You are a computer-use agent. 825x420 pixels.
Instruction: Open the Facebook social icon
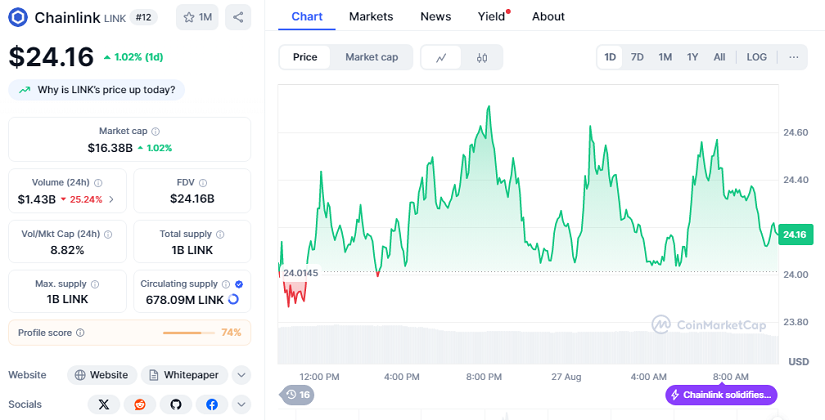[x=212, y=404]
